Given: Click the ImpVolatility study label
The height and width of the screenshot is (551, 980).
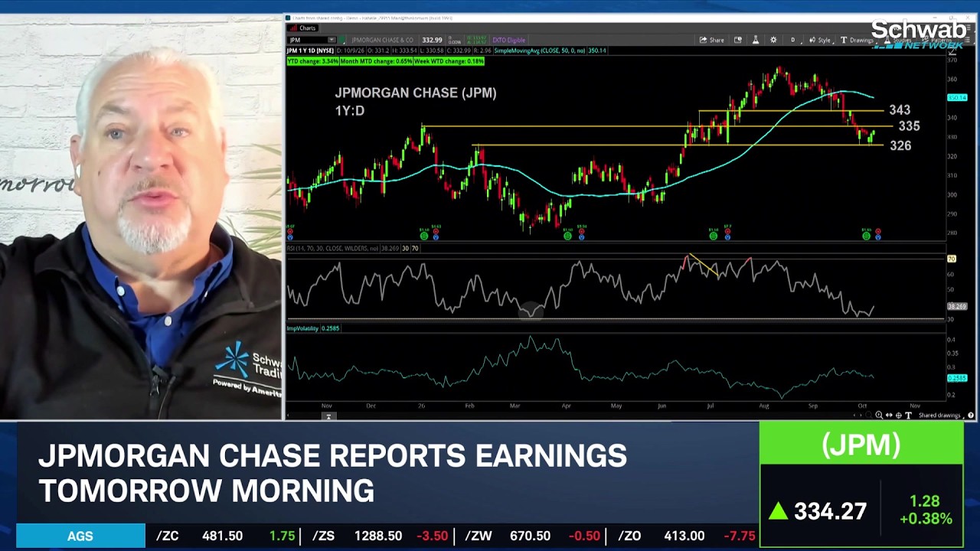Looking at the screenshot, I should point(302,328).
